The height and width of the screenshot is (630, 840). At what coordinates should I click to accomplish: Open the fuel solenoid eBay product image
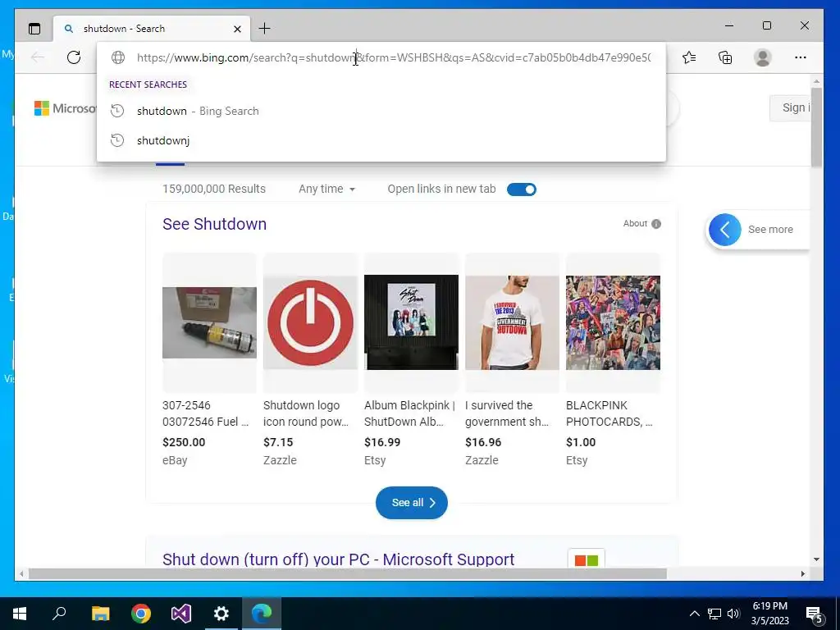click(x=209, y=322)
